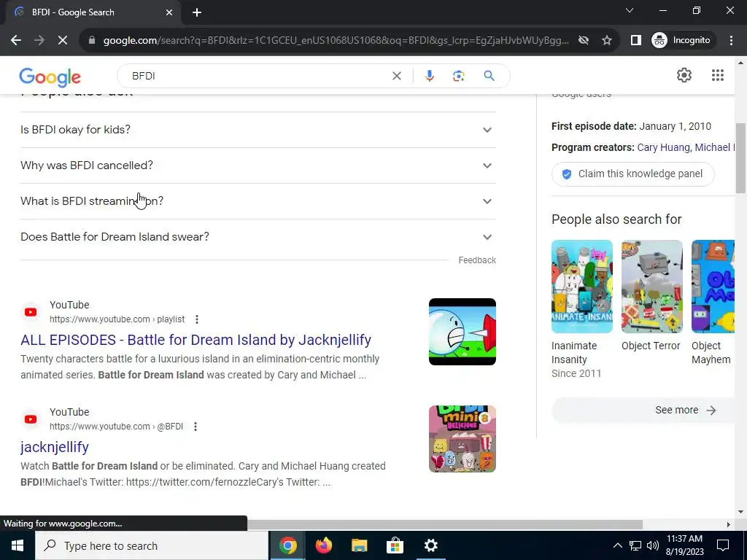Image resolution: width=747 pixels, height=560 pixels.
Task: Open options for the @BFDI result
Action: [196, 427]
